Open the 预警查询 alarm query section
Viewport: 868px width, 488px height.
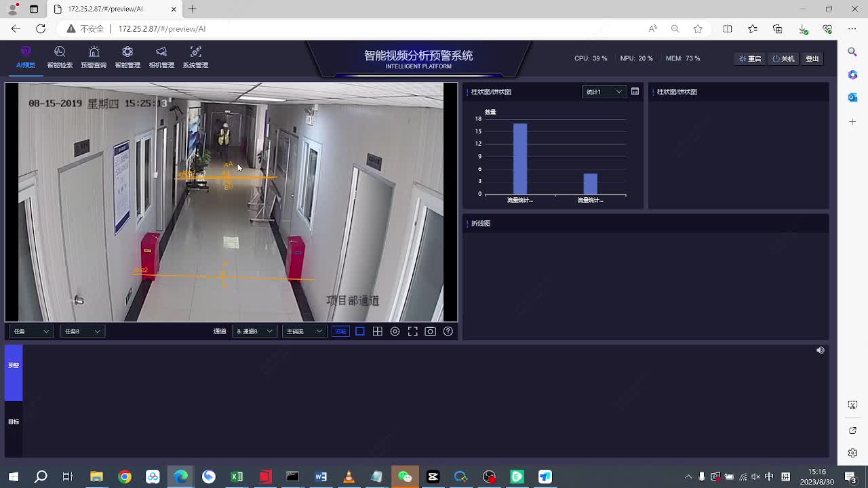click(x=94, y=57)
